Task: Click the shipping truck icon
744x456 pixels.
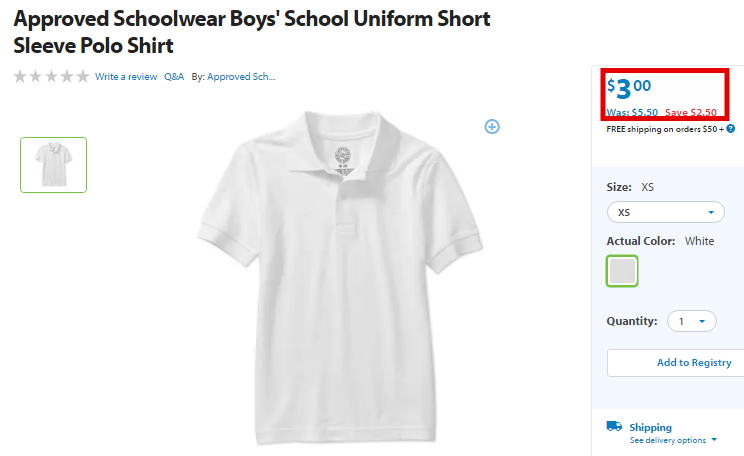Action: tap(614, 426)
